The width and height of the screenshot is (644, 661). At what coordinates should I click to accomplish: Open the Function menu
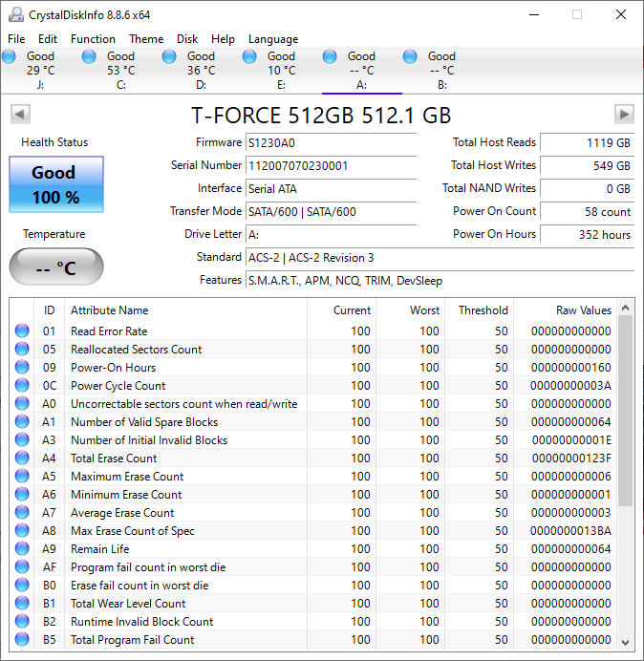point(93,39)
